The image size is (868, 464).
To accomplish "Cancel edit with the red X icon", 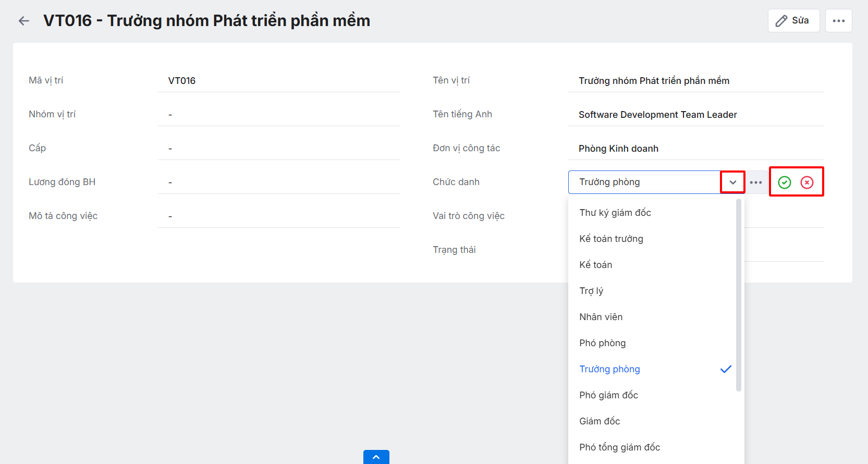I will [807, 182].
